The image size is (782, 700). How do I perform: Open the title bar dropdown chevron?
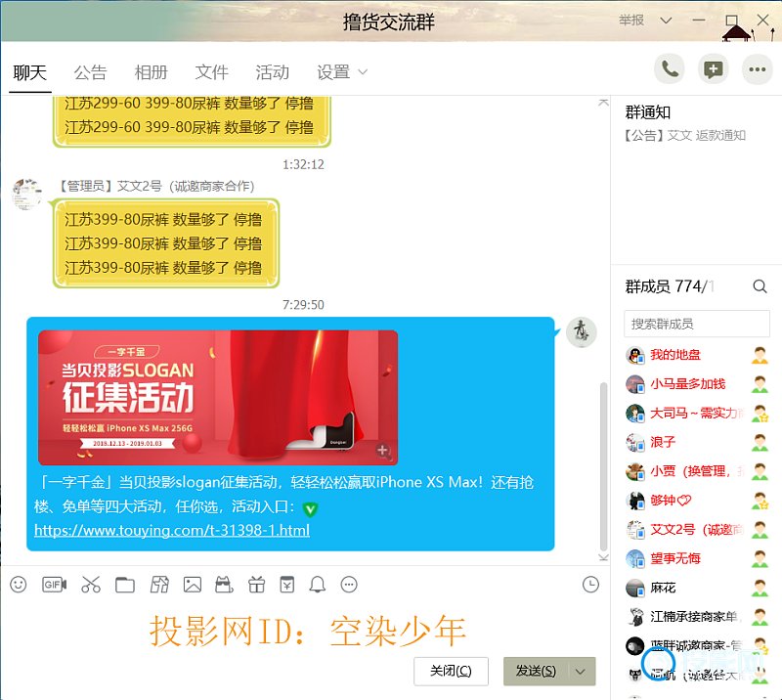666,21
